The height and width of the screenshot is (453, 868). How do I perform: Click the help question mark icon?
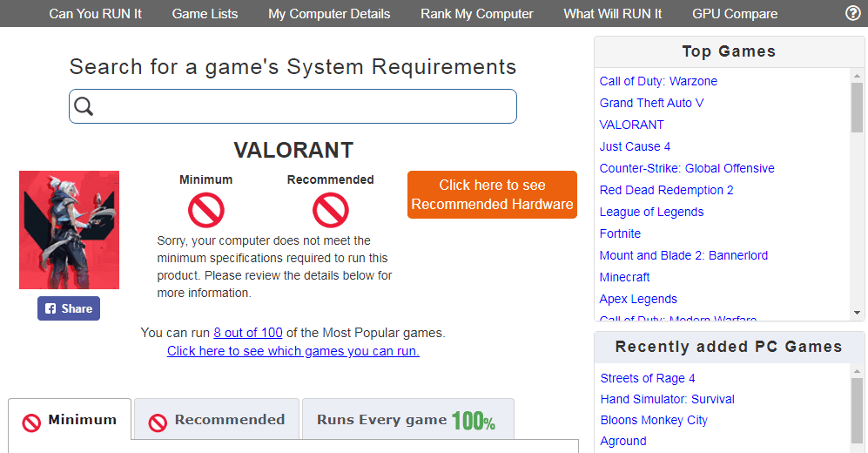[853, 13]
